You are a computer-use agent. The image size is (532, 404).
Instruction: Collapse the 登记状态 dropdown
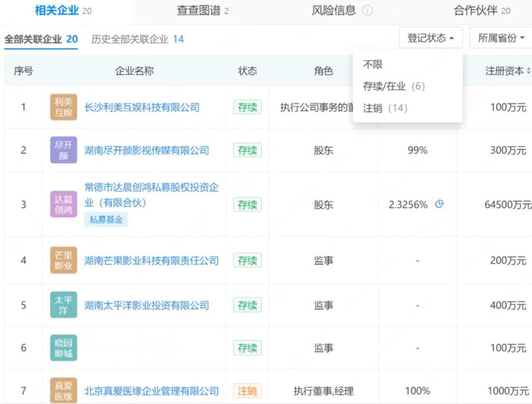tap(431, 37)
